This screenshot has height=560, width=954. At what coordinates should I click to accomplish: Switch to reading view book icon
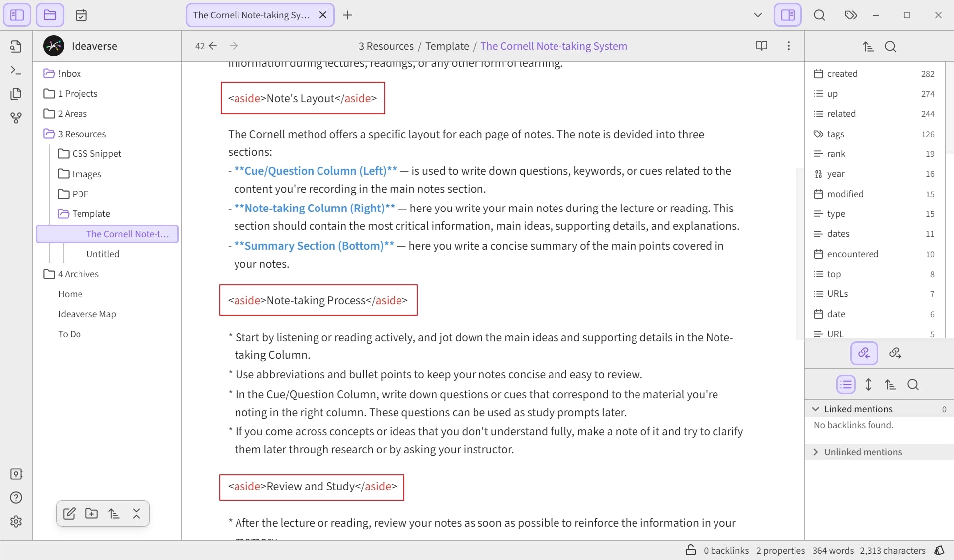pyautogui.click(x=761, y=46)
